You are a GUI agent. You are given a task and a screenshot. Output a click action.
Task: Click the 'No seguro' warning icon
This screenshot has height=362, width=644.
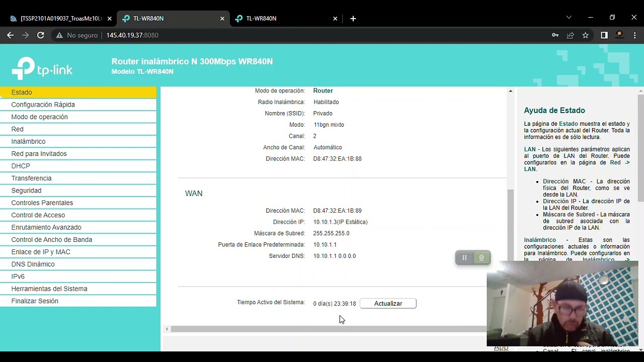(x=59, y=35)
